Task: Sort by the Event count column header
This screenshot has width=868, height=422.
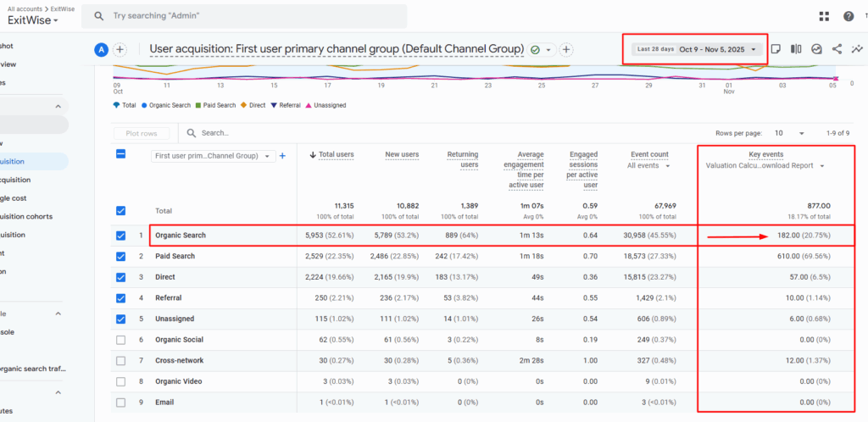Action: pyautogui.click(x=649, y=154)
